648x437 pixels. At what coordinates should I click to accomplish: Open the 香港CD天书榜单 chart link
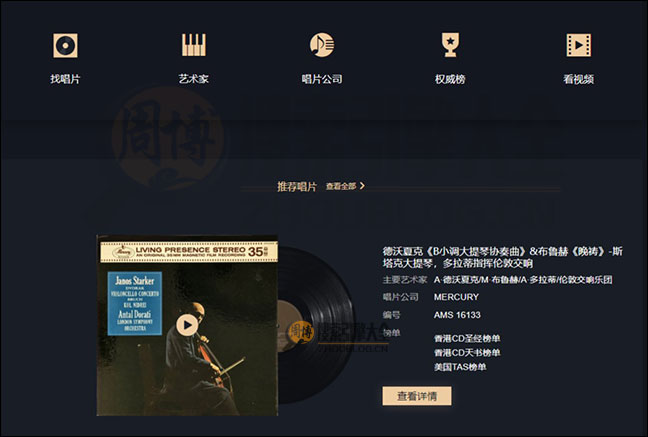click(467, 353)
